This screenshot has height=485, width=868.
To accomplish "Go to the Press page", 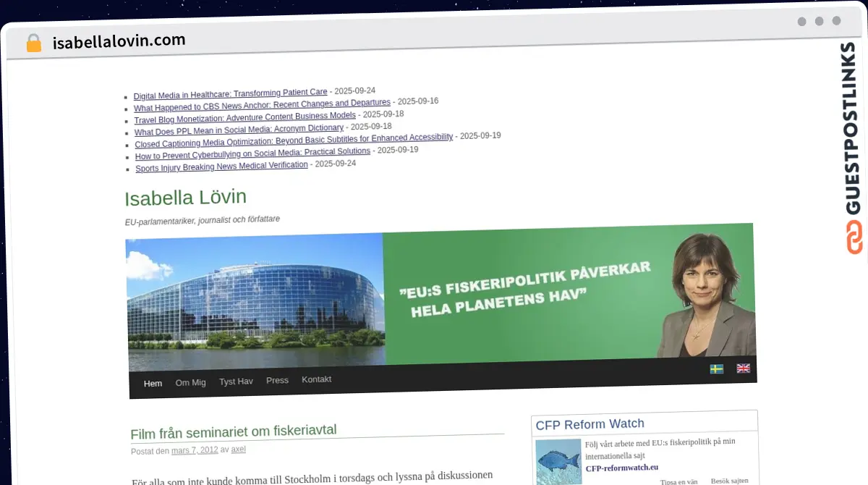I will click(x=277, y=379).
